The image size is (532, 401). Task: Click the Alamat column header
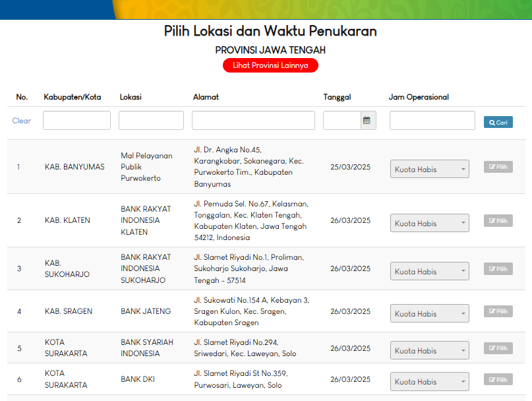pos(206,97)
